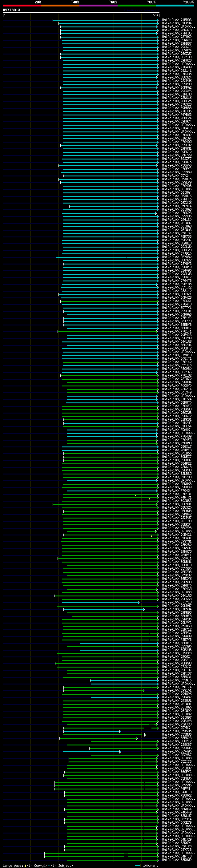Click hit UniRef100_A7P534
Viewport: 197px width, 868px height.
177,609
